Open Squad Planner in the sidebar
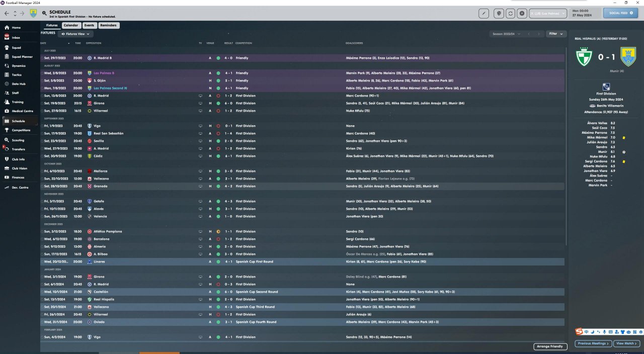Viewport: 644px width, 354px height. pos(19,57)
